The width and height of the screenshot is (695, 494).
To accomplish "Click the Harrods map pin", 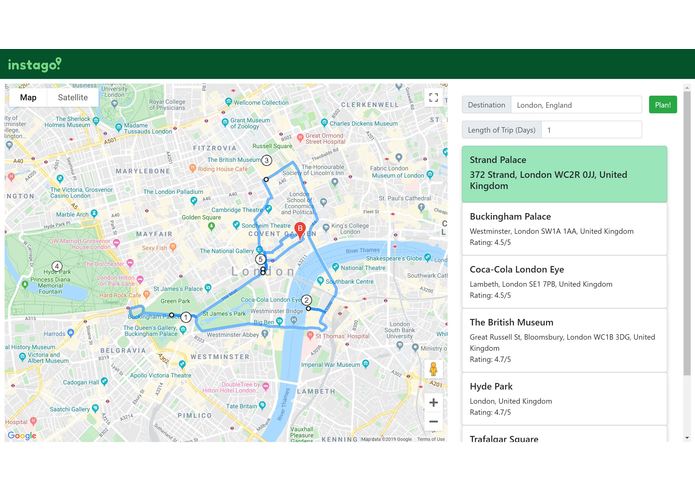I will [x=71, y=333].
